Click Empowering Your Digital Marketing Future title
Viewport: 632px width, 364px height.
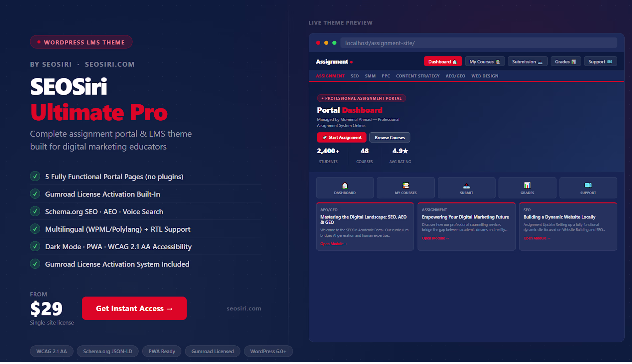pos(465,217)
